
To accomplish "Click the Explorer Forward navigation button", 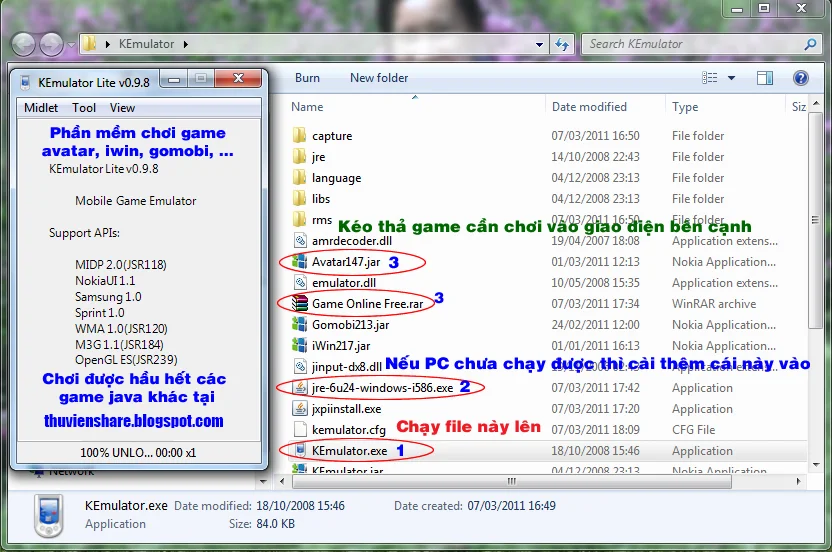I will [x=51, y=44].
